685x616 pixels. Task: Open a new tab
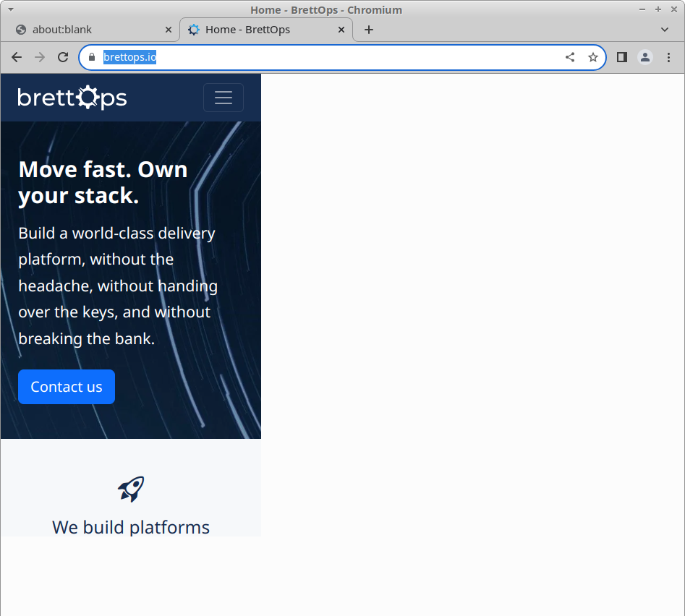coord(369,30)
